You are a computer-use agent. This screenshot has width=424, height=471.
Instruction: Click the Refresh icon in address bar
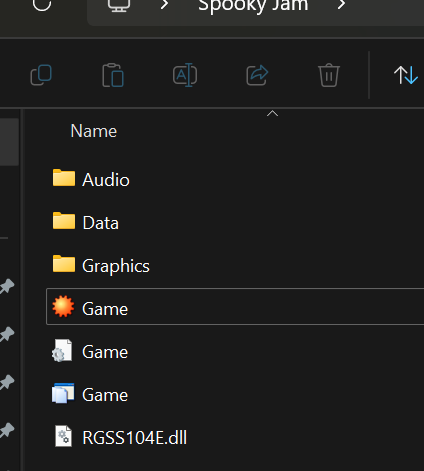pos(42,4)
